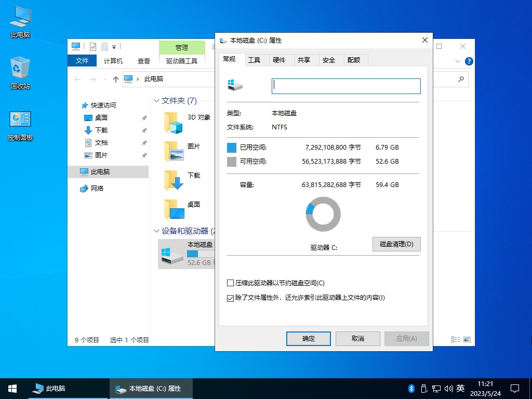Viewport: 532px width, 399px height.
Task: Click the 管理 contextual tab header
Action: 181,47
